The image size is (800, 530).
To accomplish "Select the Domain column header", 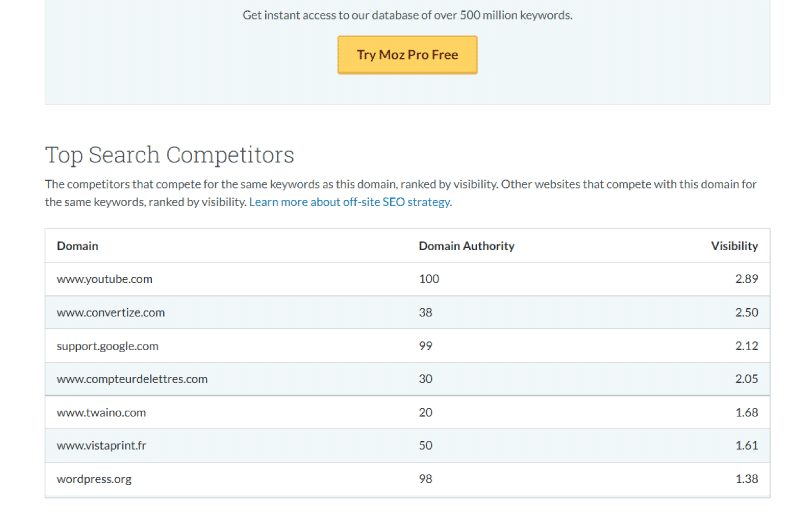I will [78, 246].
